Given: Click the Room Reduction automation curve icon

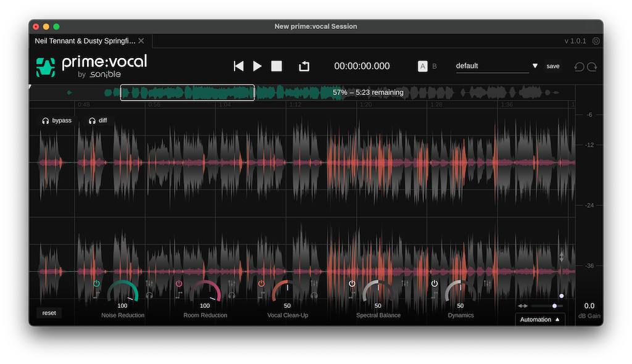Looking at the screenshot, I should pyautogui.click(x=179, y=296).
